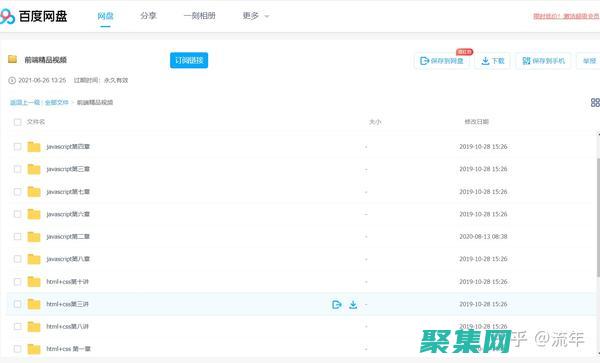Viewport: 600px width, 363px height.
Task: Open folder name javascript第二章
Action: tap(68, 237)
